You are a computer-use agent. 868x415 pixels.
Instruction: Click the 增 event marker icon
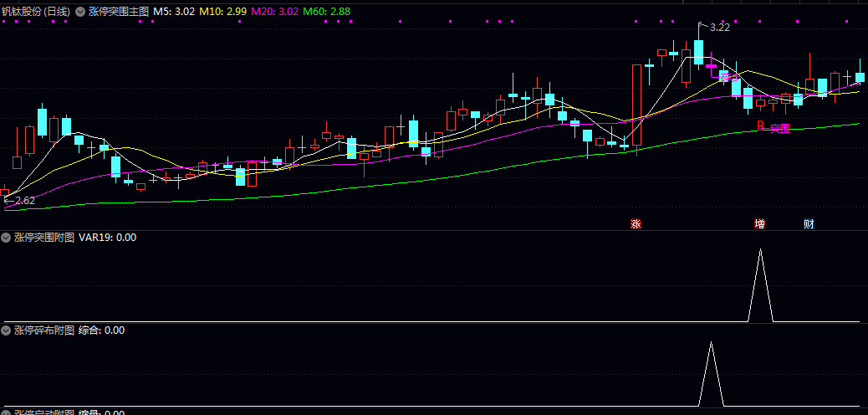[x=760, y=224]
